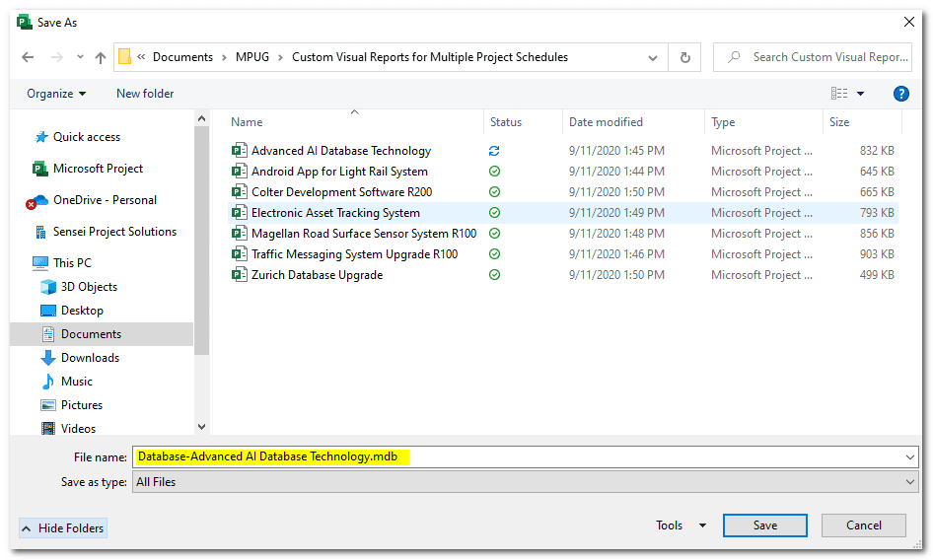Open the Help question mark icon
The height and width of the screenshot is (560, 933).
[900, 94]
